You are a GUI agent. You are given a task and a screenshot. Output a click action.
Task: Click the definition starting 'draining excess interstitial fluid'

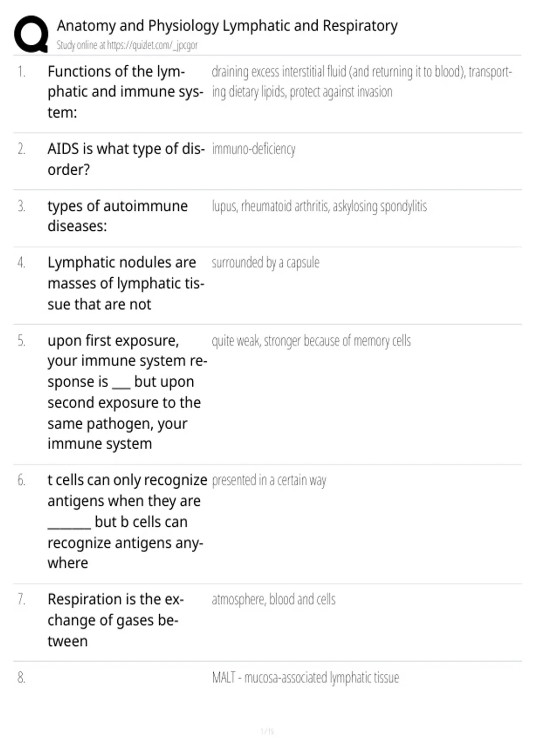pyautogui.click(x=362, y=81)
